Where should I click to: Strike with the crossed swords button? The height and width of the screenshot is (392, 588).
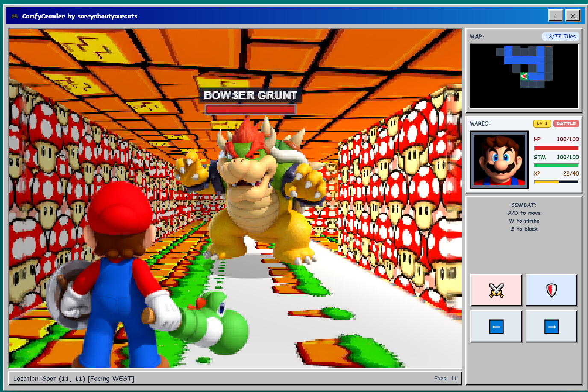click(x=496, y=290)
